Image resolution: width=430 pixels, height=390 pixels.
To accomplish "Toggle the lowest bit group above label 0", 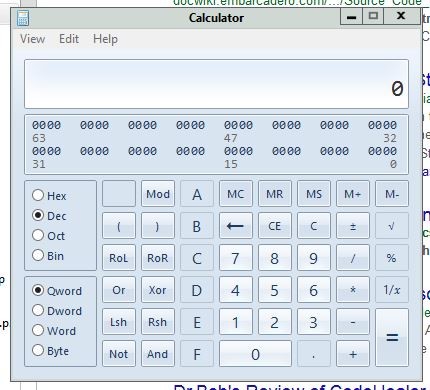I will click(x=382, y=151).
